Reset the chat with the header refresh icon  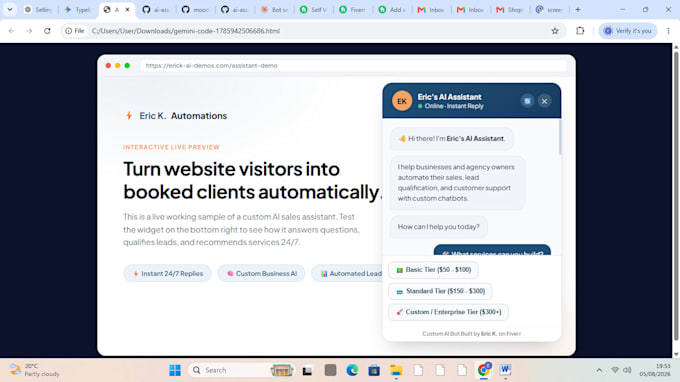pos(527,101)
